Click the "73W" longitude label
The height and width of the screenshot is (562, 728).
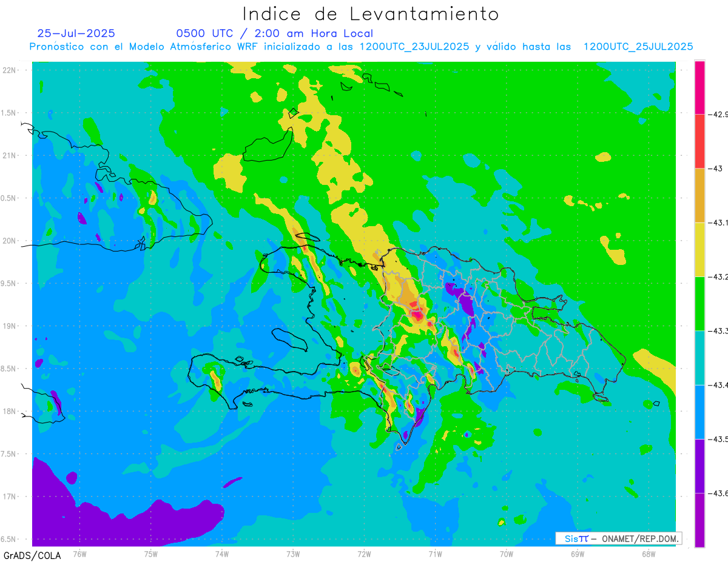tap(293, 554)
